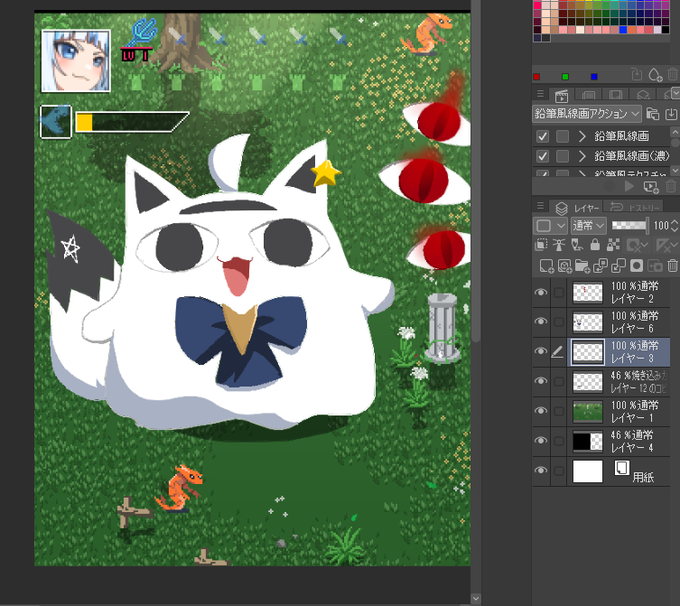680x606 pixels.
Task: Click lock transparent pixels icon
Action: pos(613,245)
